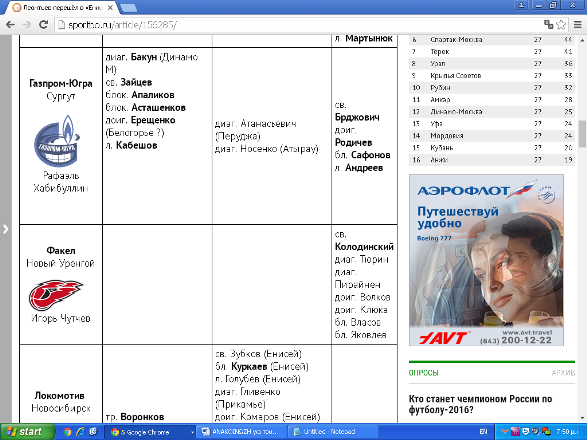The width and height of the screenshot is (587, 440).
Task: Click the player name Сафонов
Action: [x=371, y=155]
